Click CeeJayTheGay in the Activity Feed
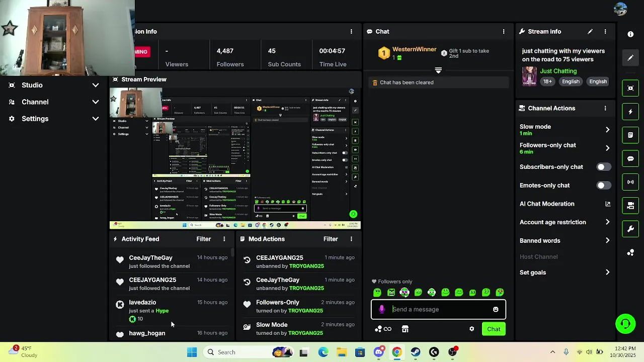 [x=150, y=257]
